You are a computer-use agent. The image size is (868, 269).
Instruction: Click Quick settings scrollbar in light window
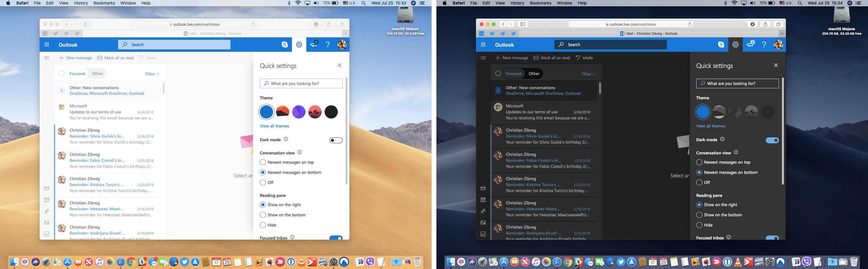click(x=346, y=131)
